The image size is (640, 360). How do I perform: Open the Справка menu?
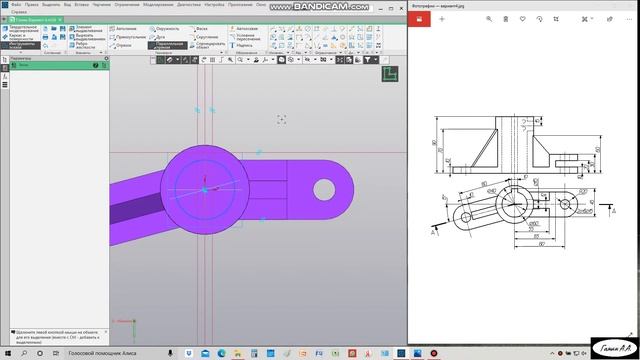coord(19,12)
